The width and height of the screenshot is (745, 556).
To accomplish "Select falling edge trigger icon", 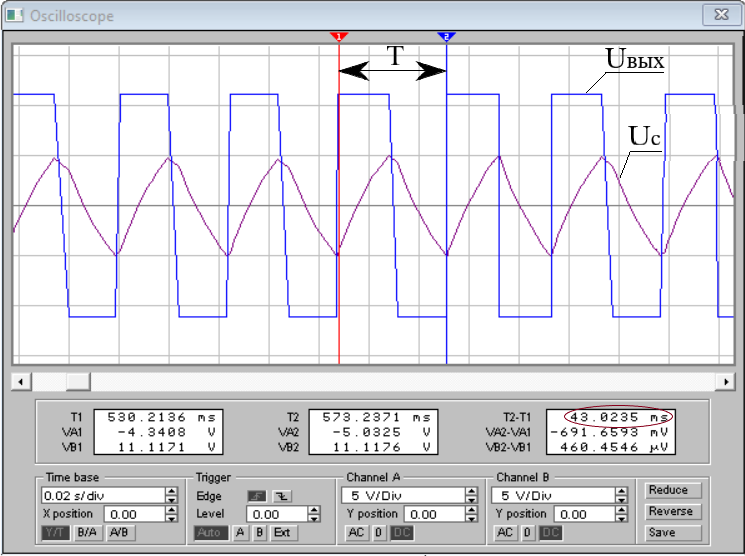I will 281,495.
